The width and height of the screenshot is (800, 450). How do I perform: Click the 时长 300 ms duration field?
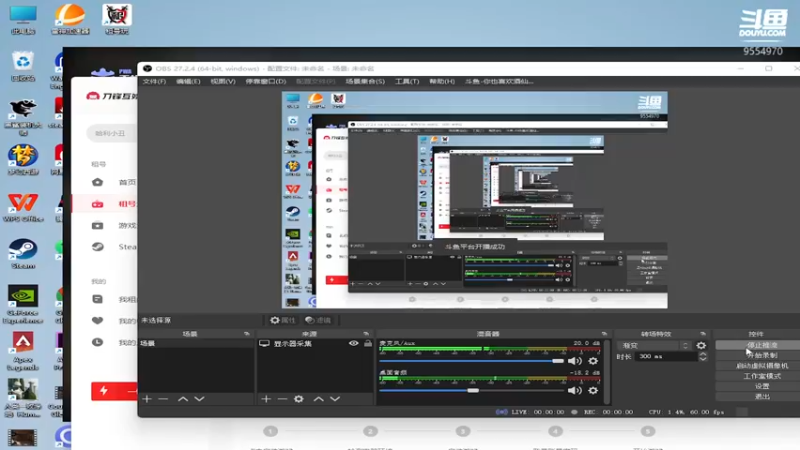tap(667, 357)
